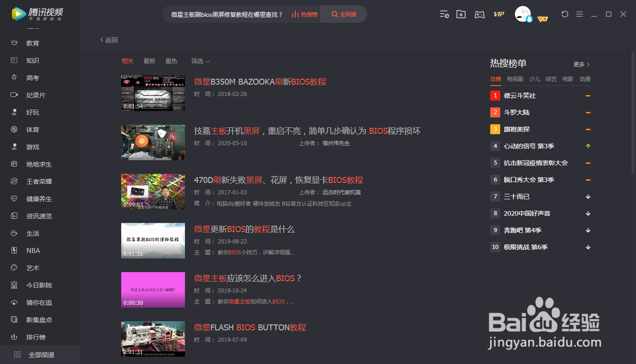Open the 体育 basketball icon
636x364 pixels.
(x=14, y=130)
